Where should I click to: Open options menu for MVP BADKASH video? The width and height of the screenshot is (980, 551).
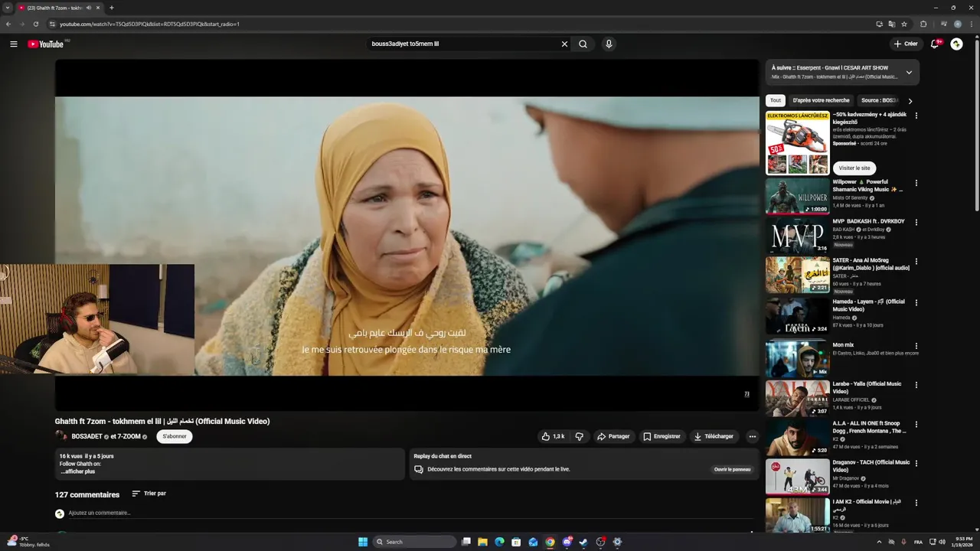click(916, 223)
